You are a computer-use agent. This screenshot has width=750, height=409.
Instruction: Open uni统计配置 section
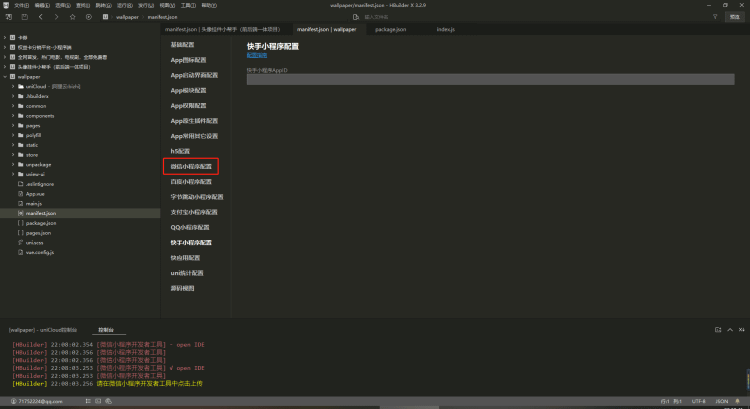(187, 273)
